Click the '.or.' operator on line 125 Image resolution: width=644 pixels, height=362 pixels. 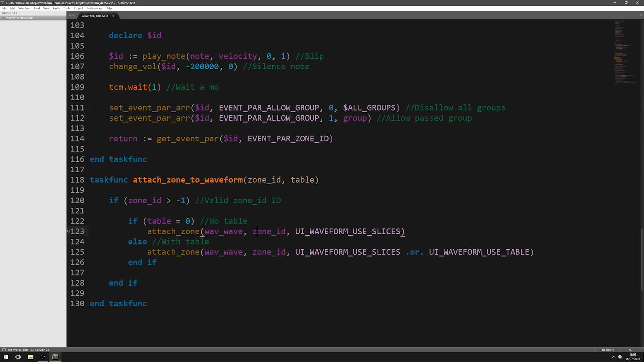pos(415,252)
